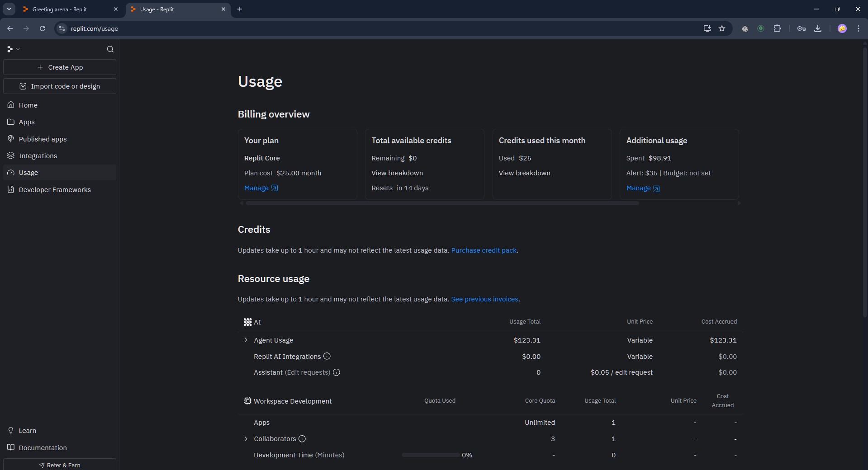The width and height of the screenshot is (868, 470).
Task: Open browser extensions puzzle icon
Action: (777, 28)
